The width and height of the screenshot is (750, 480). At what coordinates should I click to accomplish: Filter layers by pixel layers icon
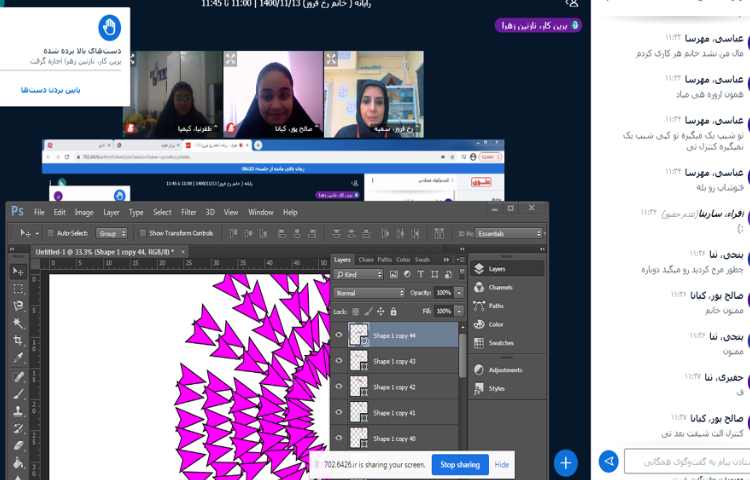[x=394, y=274]
